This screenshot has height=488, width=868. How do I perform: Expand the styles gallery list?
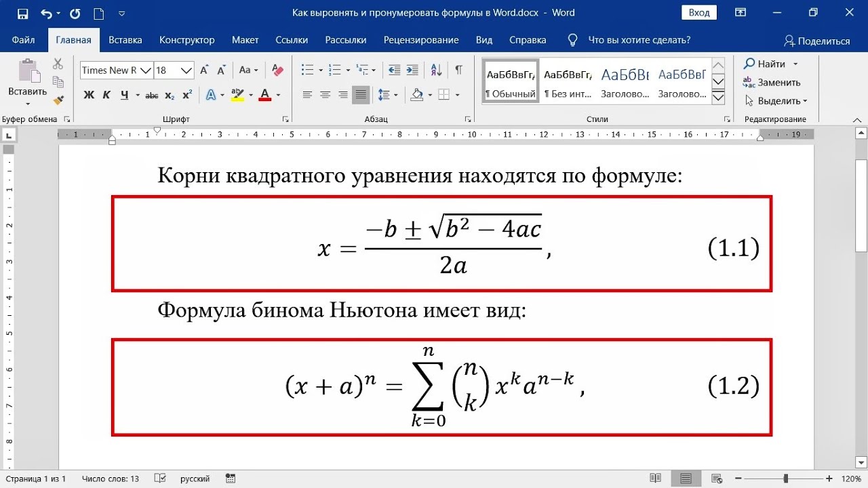click(x=718, y=98)
